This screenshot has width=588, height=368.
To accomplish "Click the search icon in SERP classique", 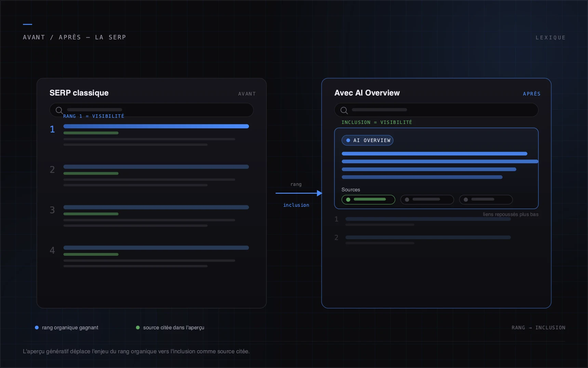I will click(x=59, y=110).
